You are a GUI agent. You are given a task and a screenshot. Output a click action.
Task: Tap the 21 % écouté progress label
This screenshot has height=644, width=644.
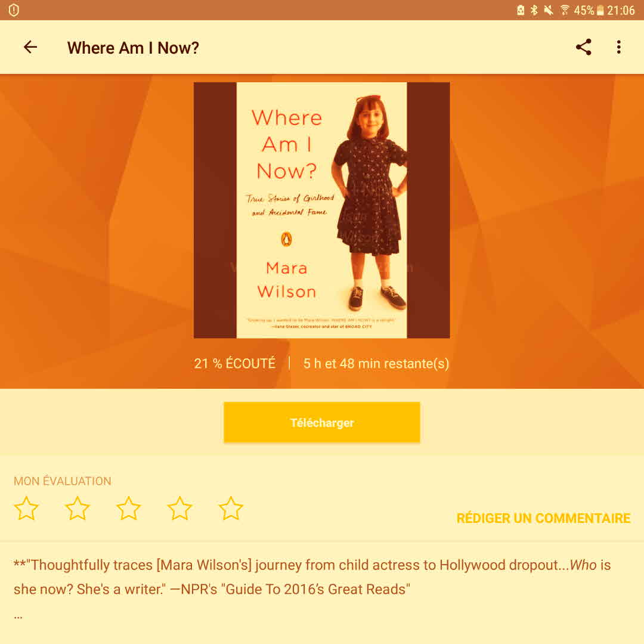(x=234, y=364)
